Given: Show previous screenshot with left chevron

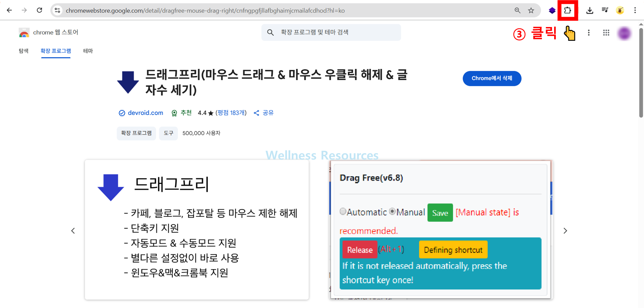Looking at the screenshot, I should (73, 231).
